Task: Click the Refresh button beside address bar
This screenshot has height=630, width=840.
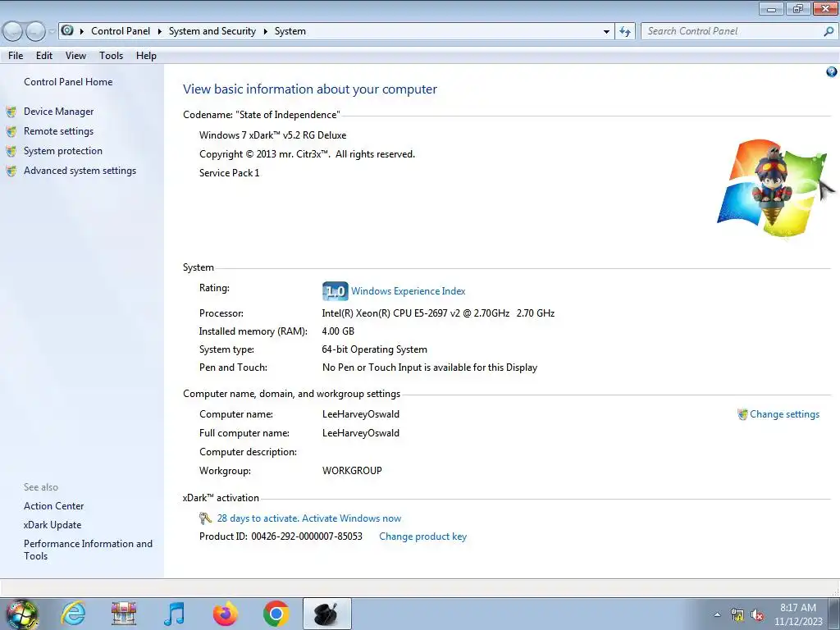Action: point(625,32)
